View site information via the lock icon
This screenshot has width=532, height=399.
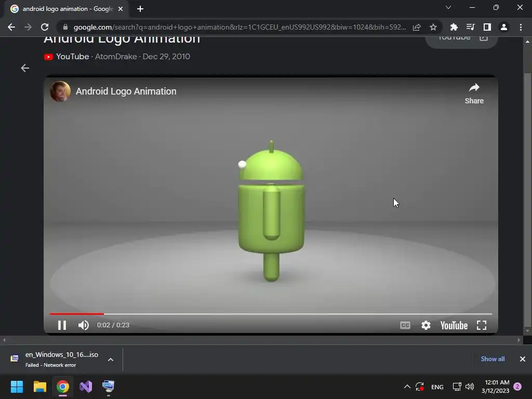(x=65, y=27)
